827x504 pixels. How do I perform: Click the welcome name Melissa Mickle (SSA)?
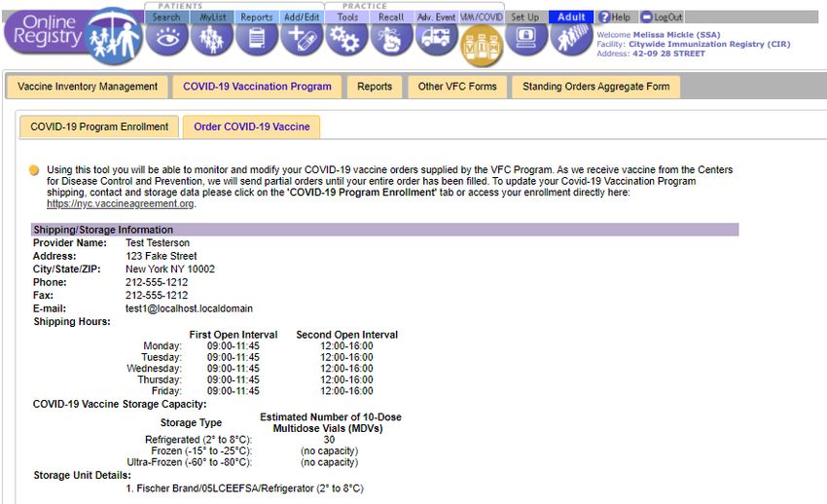tap(677, 35)
